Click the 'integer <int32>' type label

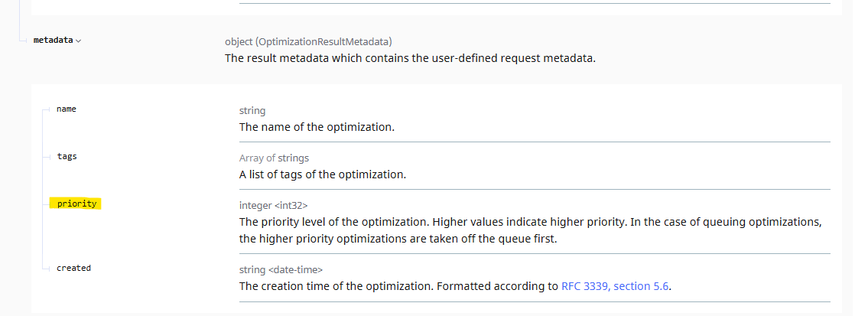pyautogui.click(x=273, y=205)
